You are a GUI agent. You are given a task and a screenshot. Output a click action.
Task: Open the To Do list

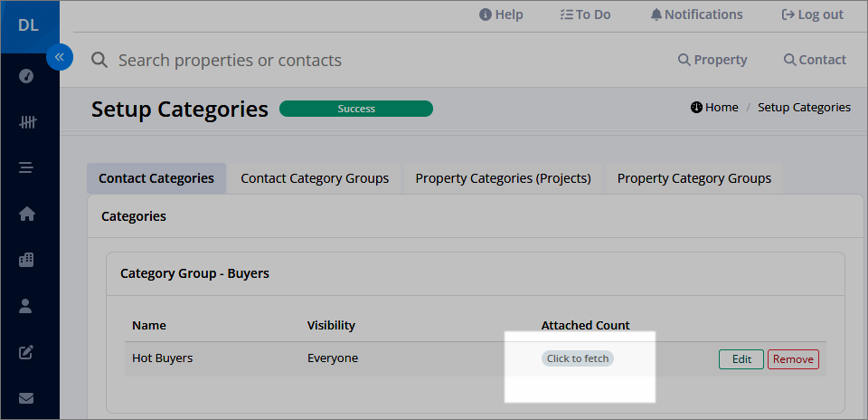pyautogui.click(x=585, y=15)
